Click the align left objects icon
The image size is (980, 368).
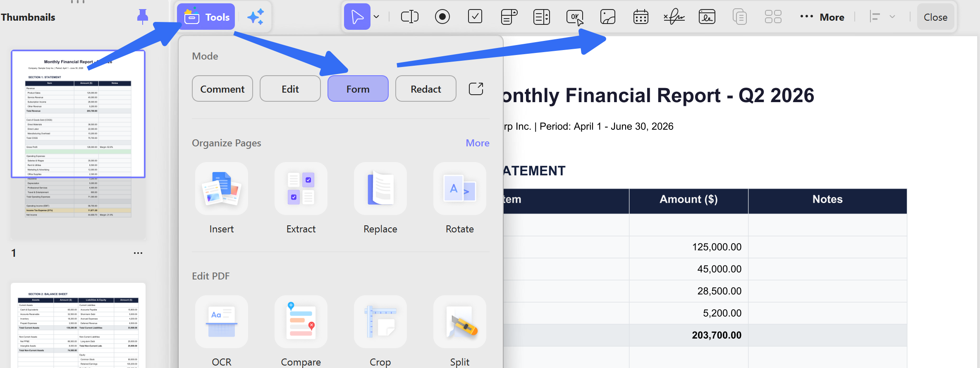(x=875, y=17)
